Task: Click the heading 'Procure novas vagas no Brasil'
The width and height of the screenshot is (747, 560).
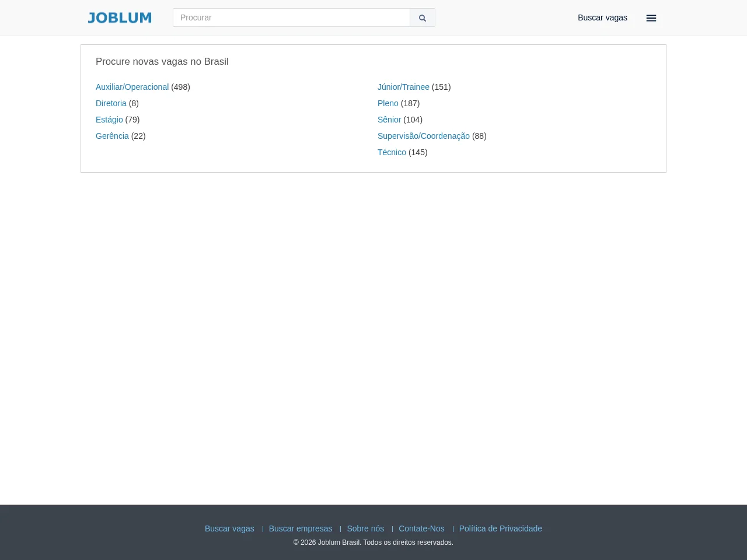Action: (x=162, y=62)
